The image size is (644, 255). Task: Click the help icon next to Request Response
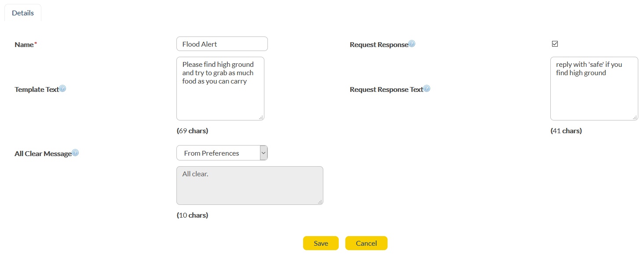[x=412, y=44]
